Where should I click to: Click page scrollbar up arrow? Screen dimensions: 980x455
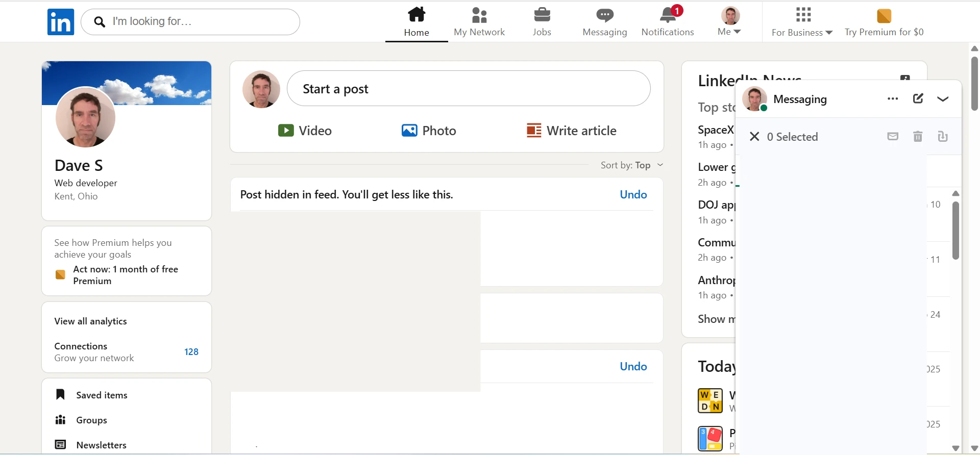tap(974, 48)
